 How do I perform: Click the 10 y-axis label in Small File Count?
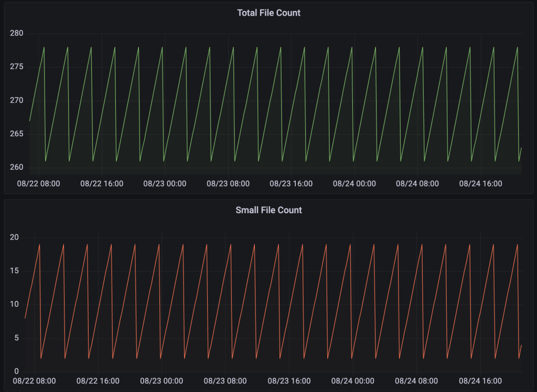coord(14,304)
